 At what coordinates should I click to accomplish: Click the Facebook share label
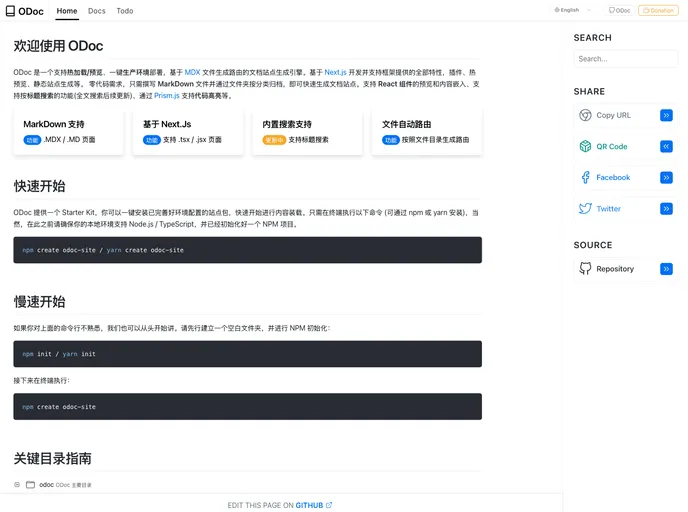click(x=613, y=177)
